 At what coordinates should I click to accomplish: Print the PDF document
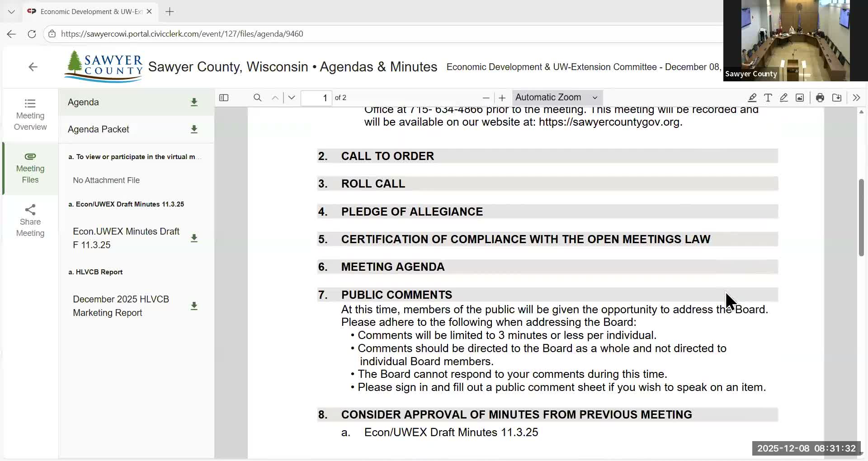pos(820,98)
